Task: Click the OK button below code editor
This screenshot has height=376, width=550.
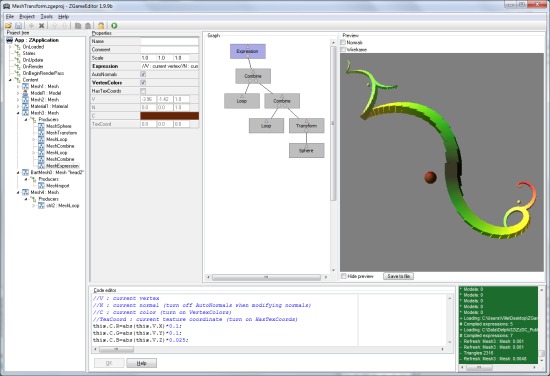Action: pos(109,363)
